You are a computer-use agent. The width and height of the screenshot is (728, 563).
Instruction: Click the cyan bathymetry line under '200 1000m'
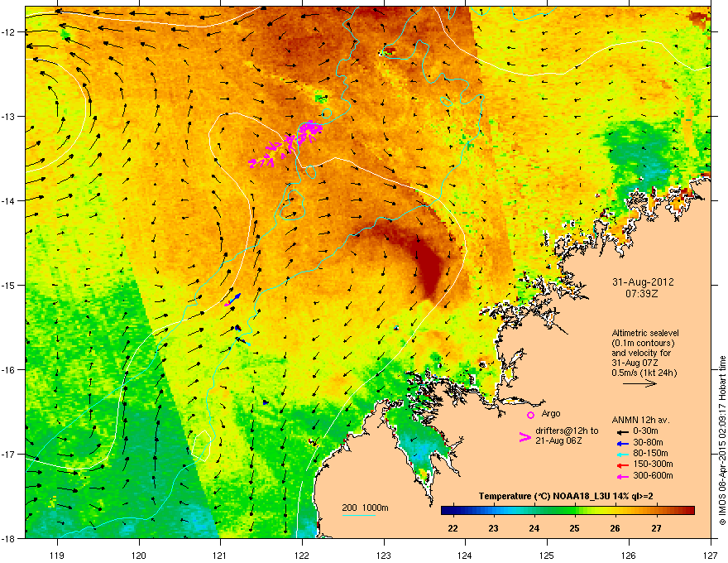point(359,515)
